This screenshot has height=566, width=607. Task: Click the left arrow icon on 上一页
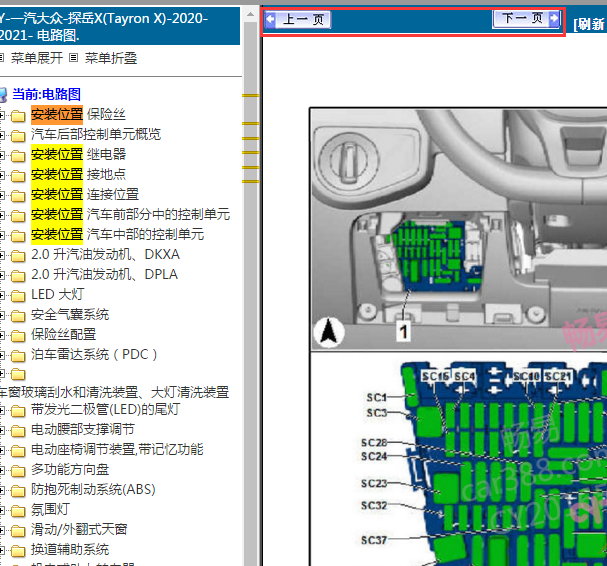pos(270,19)
